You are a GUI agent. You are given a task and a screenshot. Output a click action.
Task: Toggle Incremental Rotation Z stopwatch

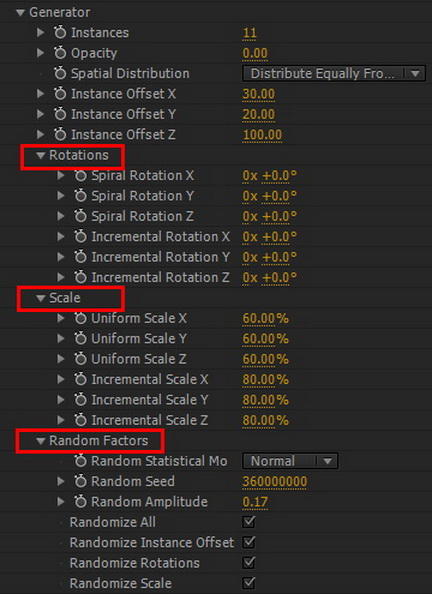(x=80, y=277)
